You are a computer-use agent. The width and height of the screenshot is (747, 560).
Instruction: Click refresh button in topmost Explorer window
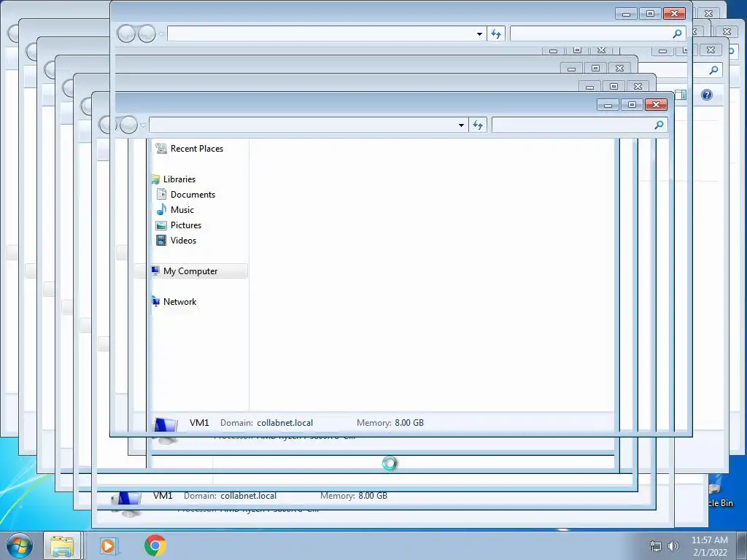496,34
